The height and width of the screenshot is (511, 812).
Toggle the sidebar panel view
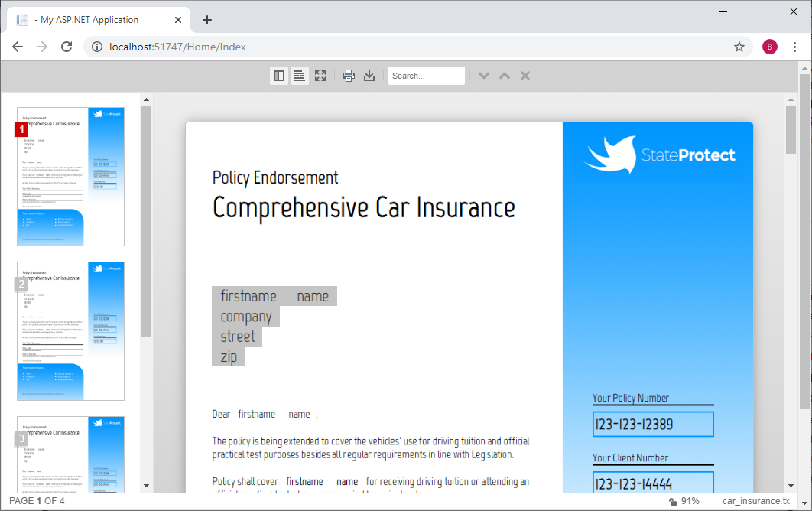[x=279, y=76]
